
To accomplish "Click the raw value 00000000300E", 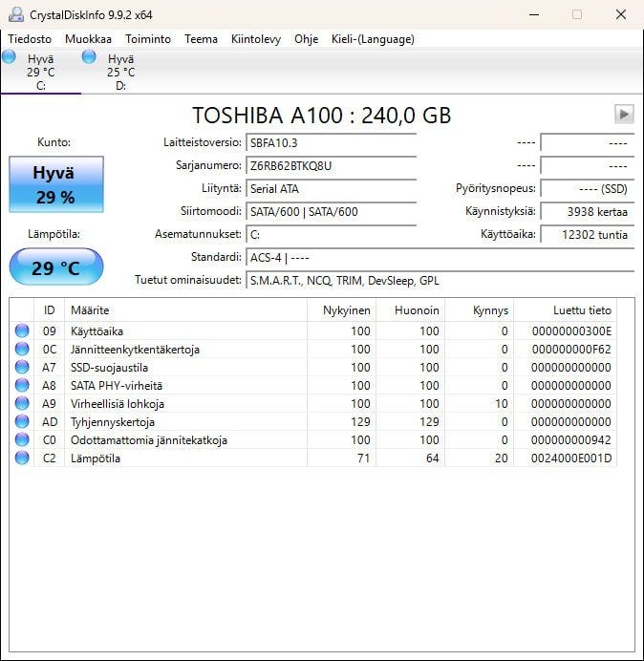I will click(x=571, y=331).
